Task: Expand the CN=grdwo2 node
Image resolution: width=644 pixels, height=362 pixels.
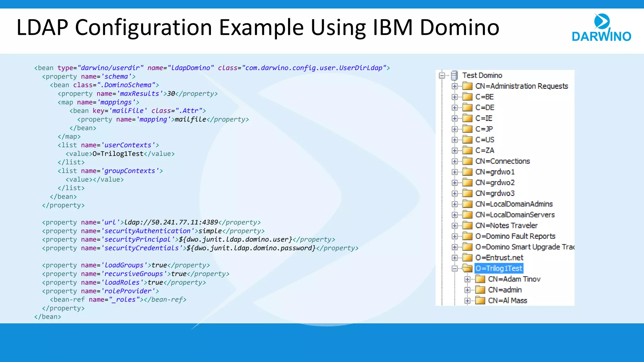Action: (x=454, y=183)
